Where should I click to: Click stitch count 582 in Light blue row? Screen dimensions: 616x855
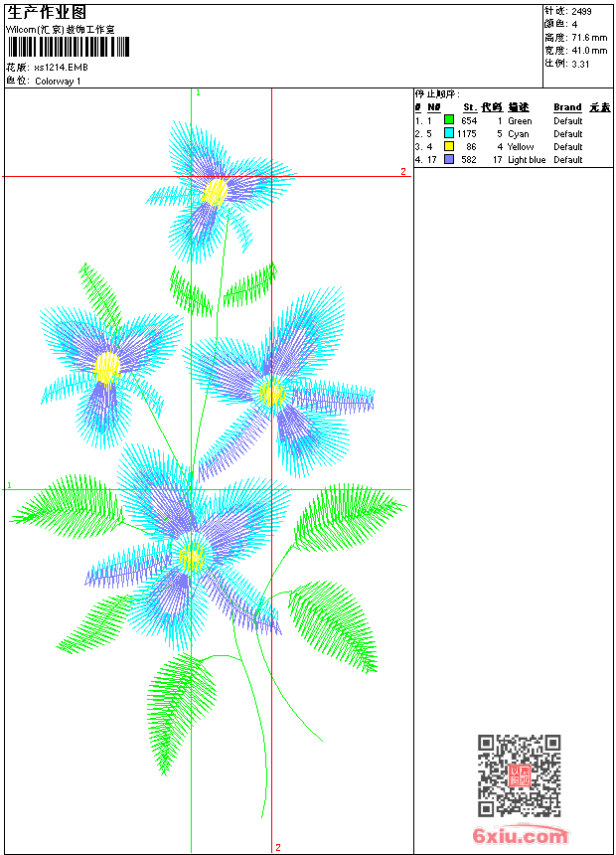click(469, 160)
